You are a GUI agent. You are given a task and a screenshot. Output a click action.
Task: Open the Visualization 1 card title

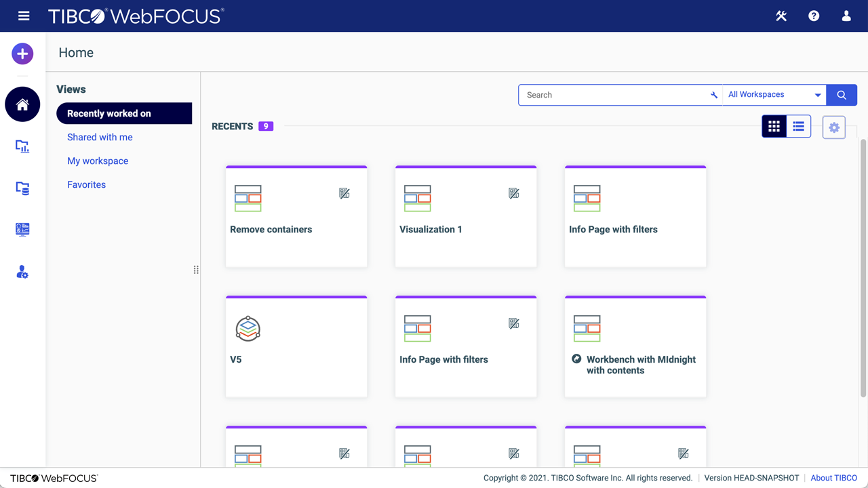coord(431,229)
